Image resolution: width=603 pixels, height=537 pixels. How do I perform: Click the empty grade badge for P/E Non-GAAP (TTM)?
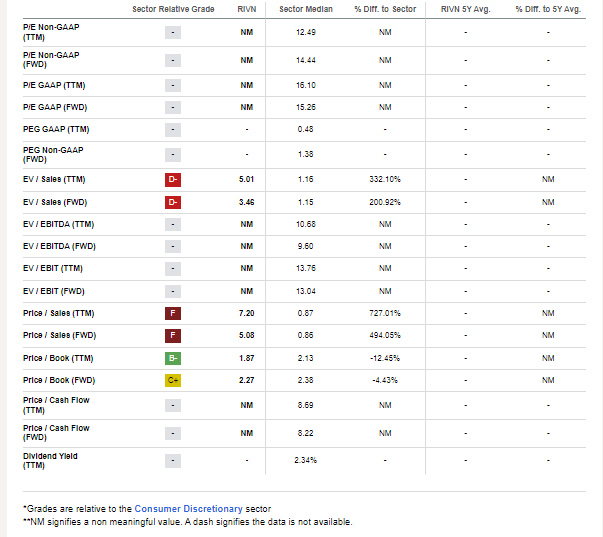point(173,32)
